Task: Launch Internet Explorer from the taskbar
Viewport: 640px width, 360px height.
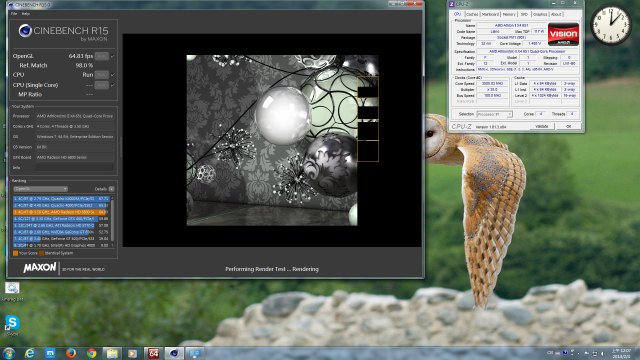Action: pyautogui.click(x=29, y=353)
